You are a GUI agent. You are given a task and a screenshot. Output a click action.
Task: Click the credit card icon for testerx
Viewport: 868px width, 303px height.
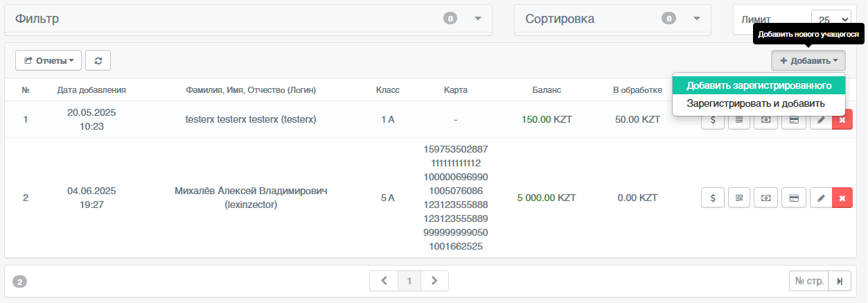click(x=794, y=120)
